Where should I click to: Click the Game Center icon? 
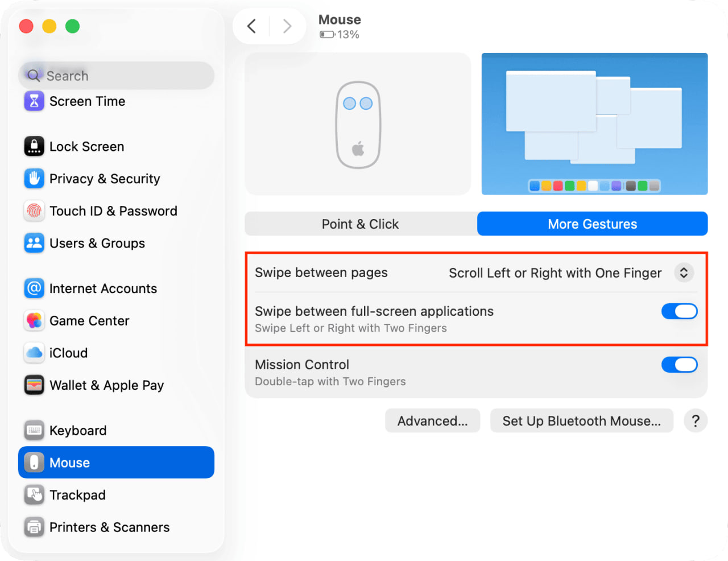coord(34,321)
